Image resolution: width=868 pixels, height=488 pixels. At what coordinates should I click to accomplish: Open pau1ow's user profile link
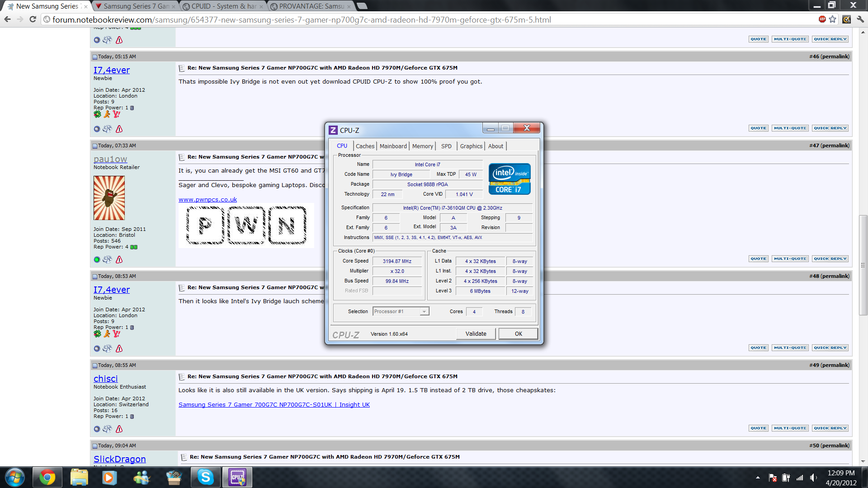click(110, 159)
